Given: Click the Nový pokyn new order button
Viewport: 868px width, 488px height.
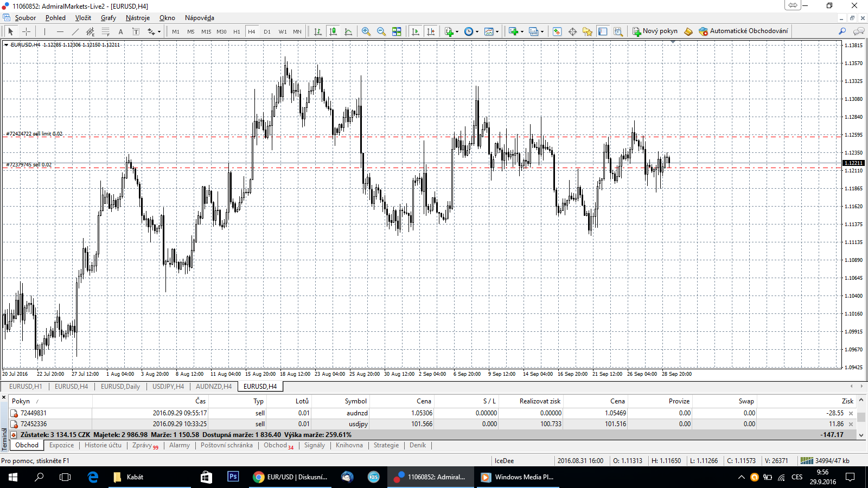Looking at the screenshot, I should [x=655, y=31].
